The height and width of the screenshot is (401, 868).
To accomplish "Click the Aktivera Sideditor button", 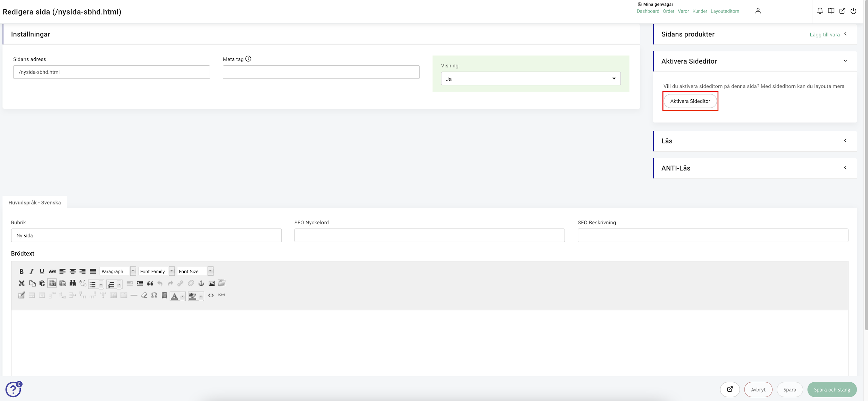I will tap(690, 101).
